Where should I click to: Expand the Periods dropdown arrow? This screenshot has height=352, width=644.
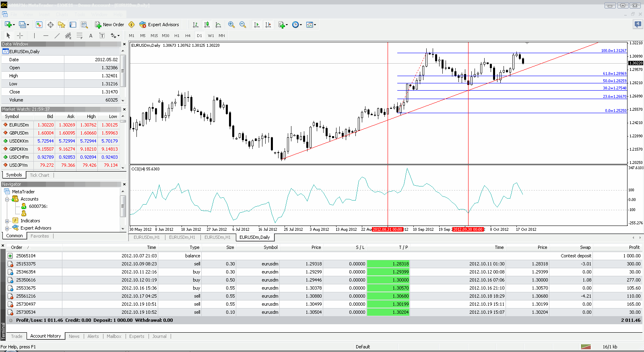click(301, 25)
